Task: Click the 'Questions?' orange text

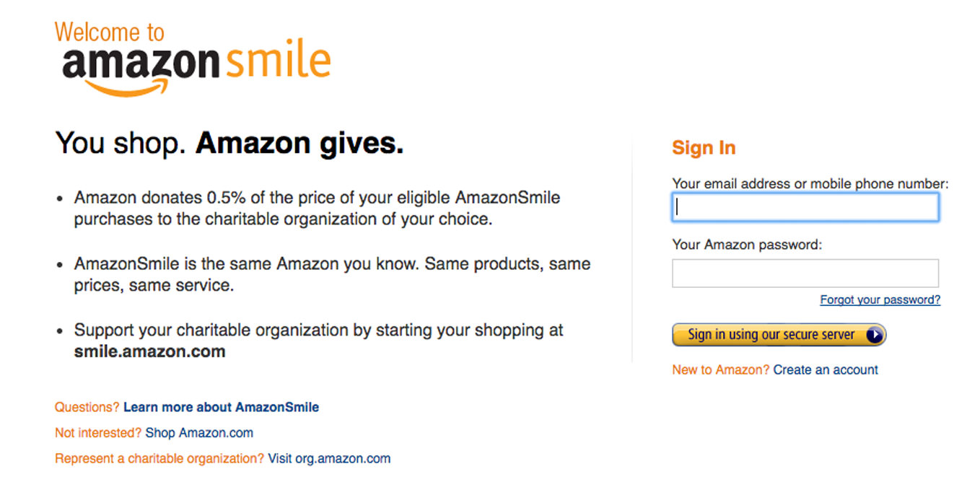Action: [87, 407]
